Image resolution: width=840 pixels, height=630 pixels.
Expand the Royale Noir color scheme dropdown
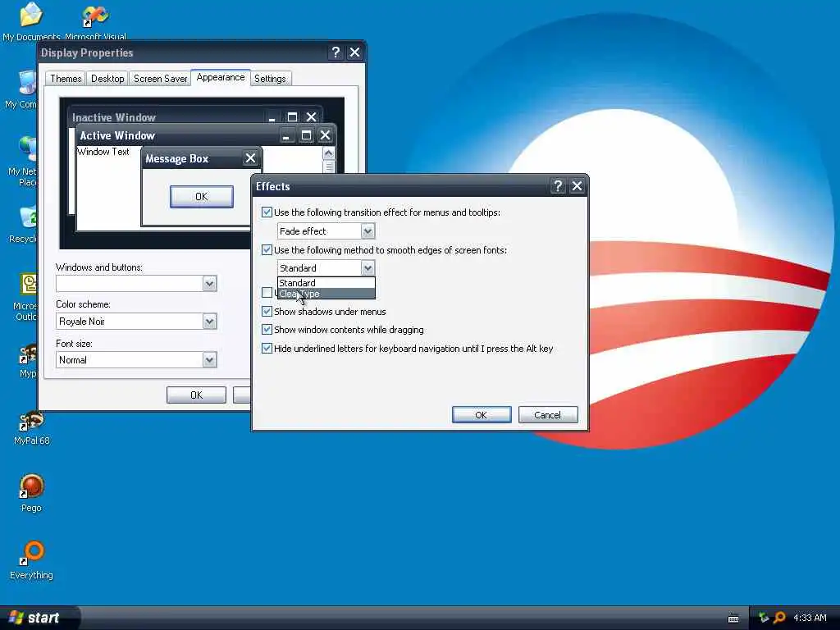(x=209, y=322)
